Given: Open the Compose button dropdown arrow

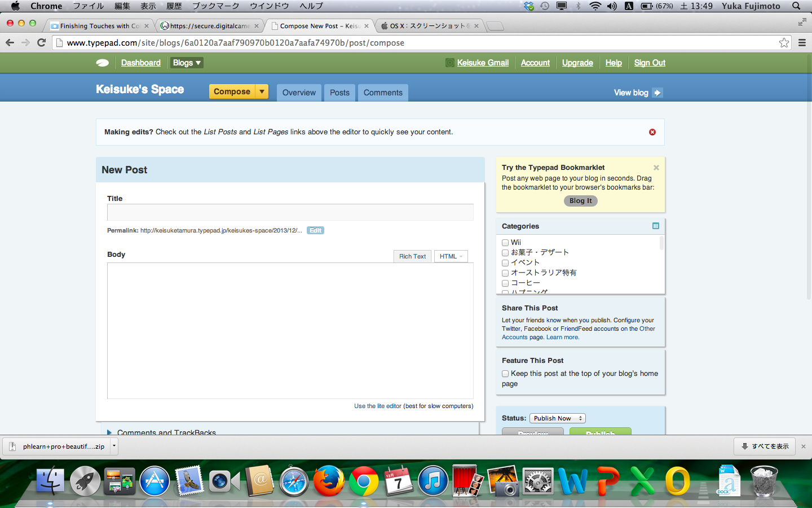Looking at the screenshot, I should pyautogui.click(x=262, y=91).
